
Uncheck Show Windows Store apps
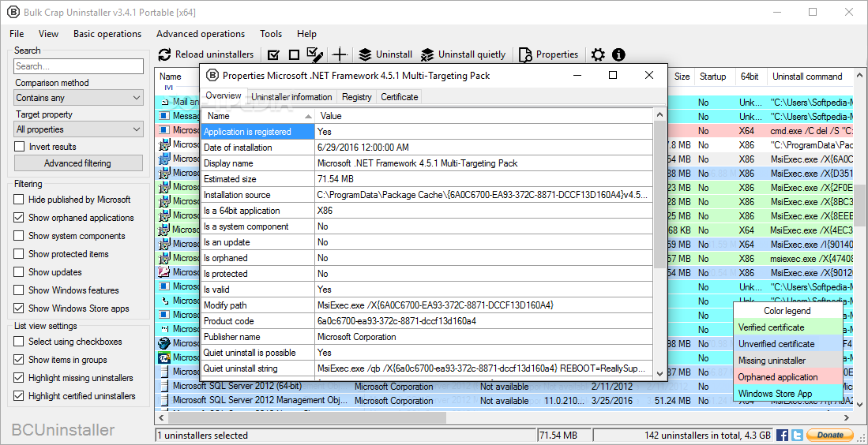click(19, 309)
